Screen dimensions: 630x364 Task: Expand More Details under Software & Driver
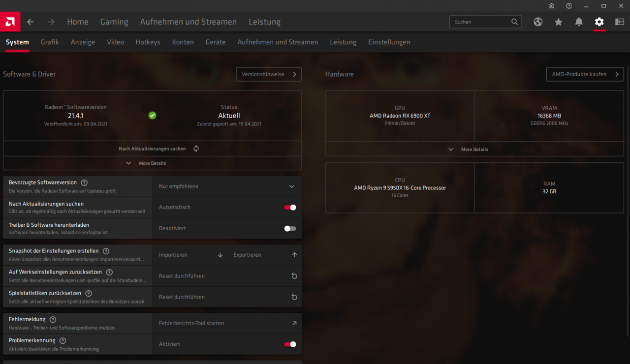tap(152, 163)
